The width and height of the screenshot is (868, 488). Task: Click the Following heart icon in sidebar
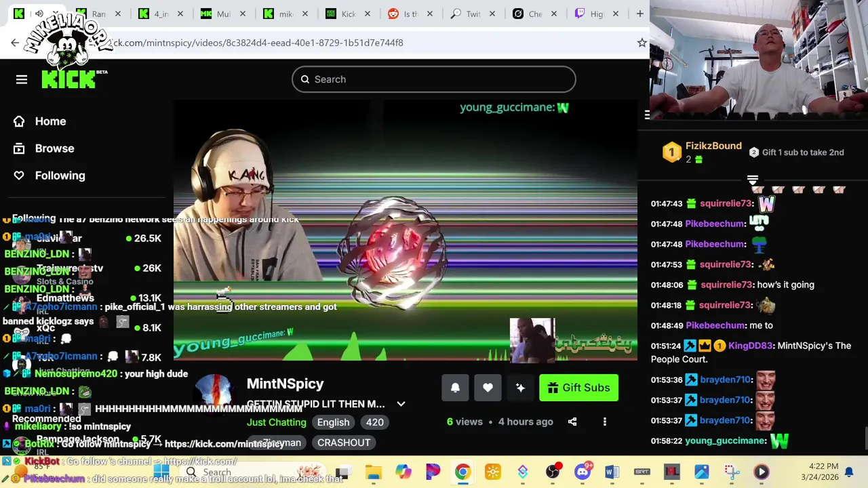19,176
